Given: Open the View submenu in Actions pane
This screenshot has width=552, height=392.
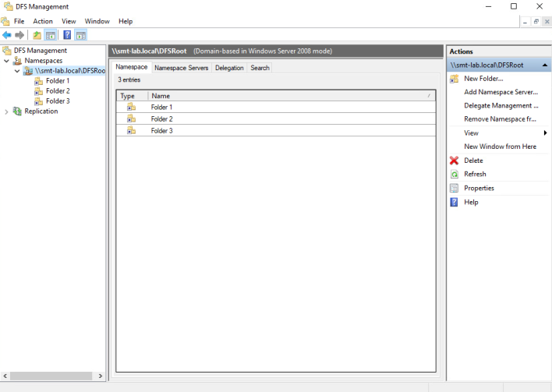Looking at the screenshot, I should click(x=544, y=133).
